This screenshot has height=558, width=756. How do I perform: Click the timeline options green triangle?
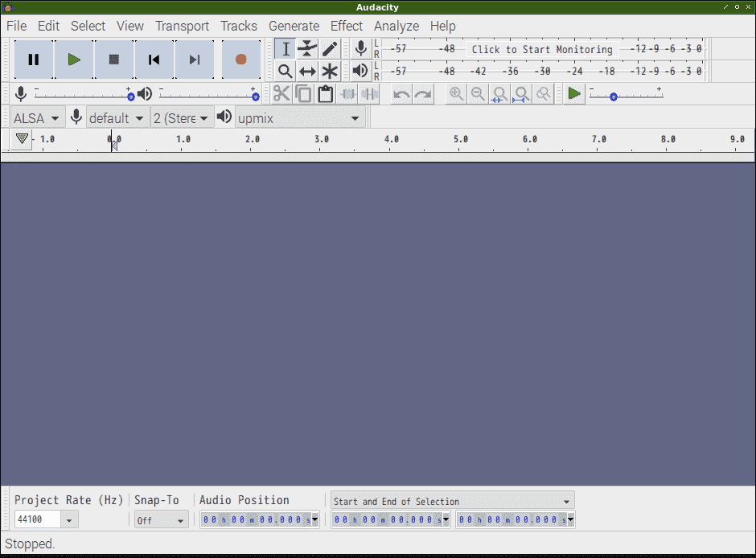click(22, 139)
